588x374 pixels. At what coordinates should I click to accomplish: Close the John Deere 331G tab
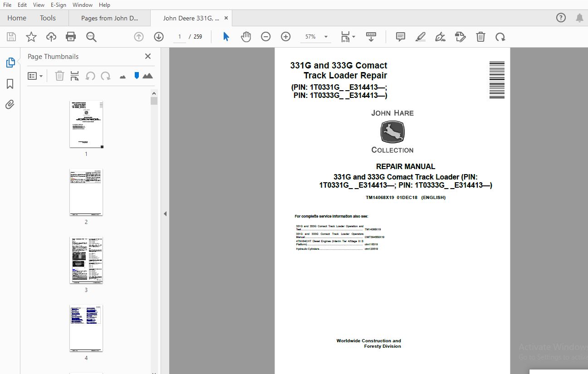click(226, 18)
